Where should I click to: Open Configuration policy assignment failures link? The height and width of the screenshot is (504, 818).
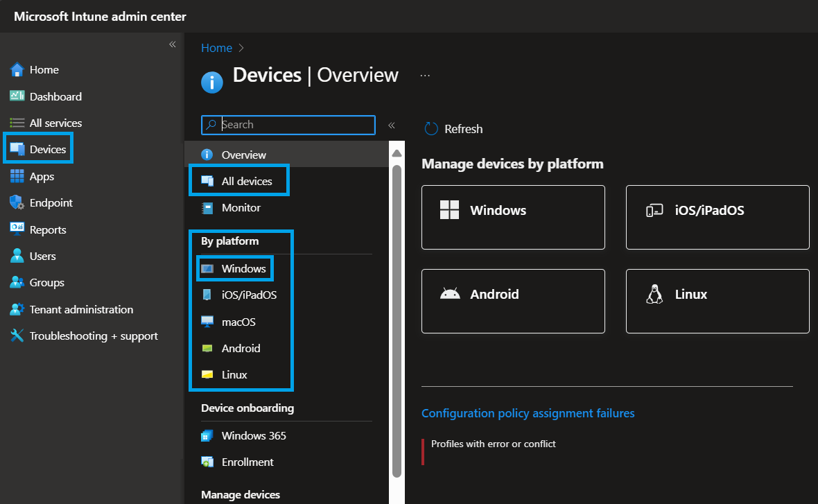(528, 413)
